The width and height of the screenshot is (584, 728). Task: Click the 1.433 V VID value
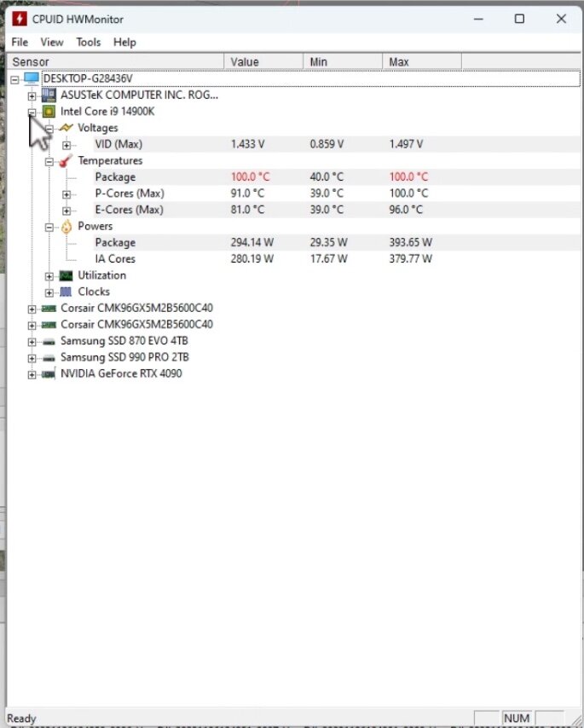coord(247,144)
